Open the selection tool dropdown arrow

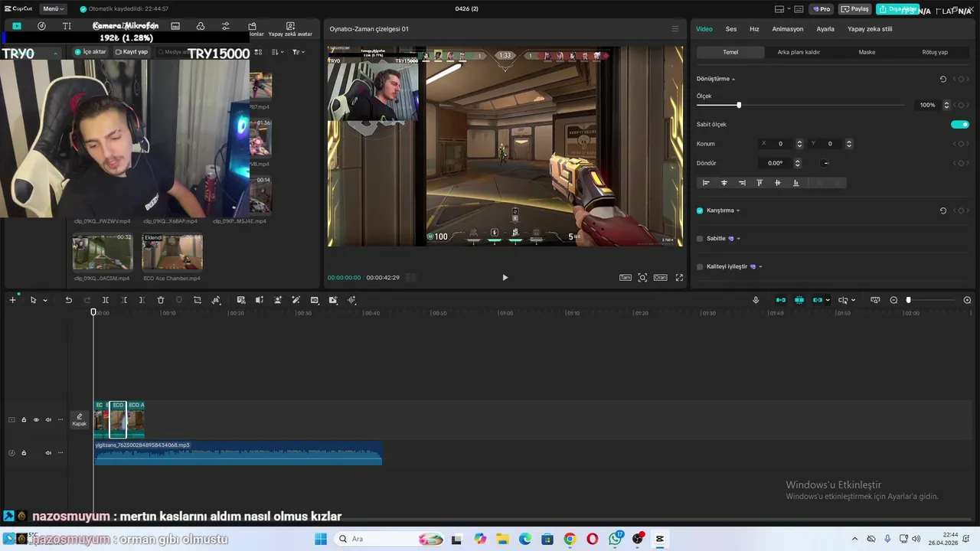(45, 301)
